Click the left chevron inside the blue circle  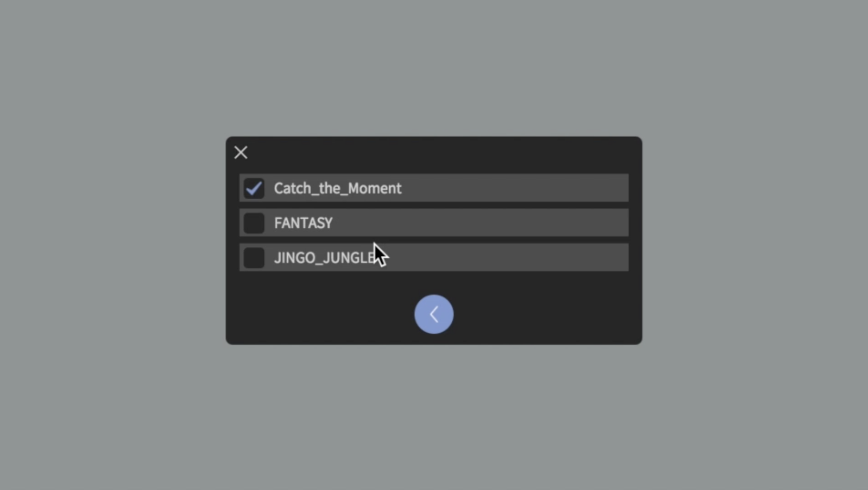pyautogui.click(x=434, y=314)
